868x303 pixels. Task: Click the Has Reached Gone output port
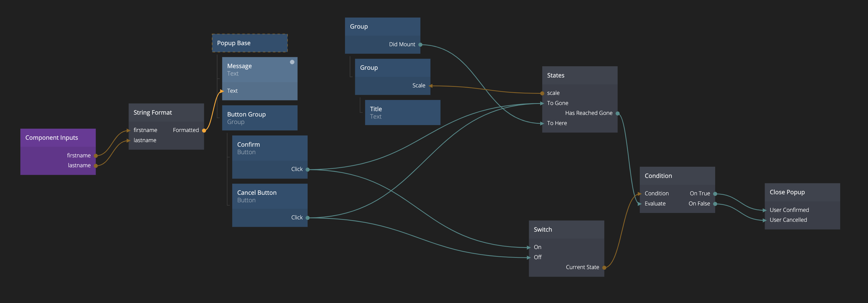click(617, 113)
